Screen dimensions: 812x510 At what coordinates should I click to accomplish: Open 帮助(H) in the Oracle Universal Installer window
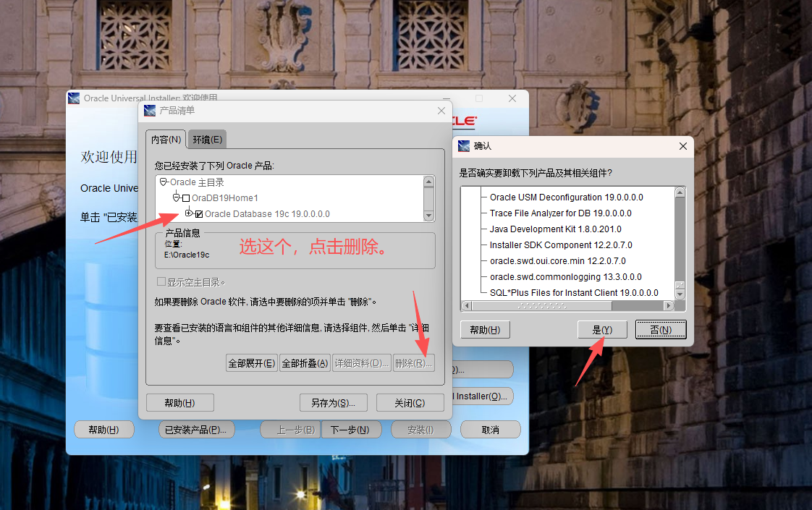pyautogui.click(x=103, y=430)
